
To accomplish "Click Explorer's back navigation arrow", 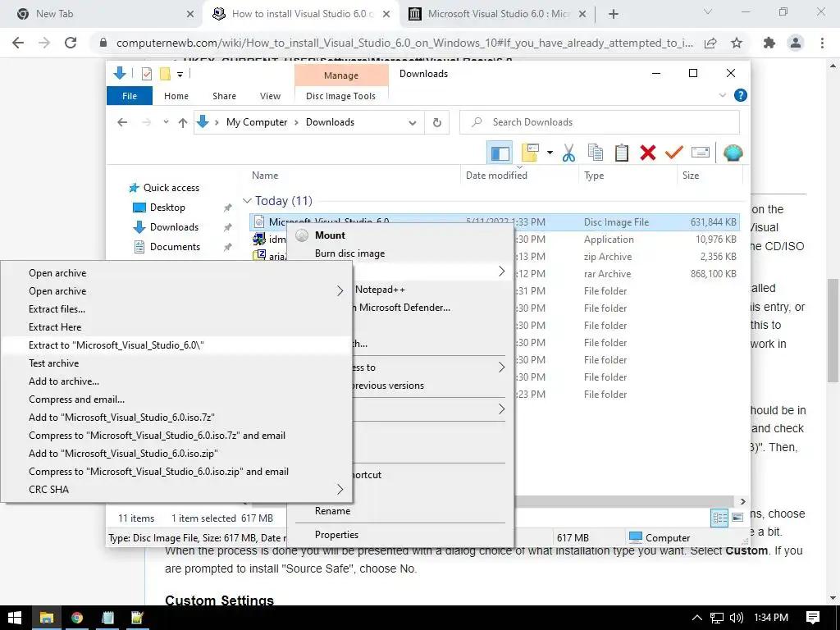I will click(x=122, y=123).
